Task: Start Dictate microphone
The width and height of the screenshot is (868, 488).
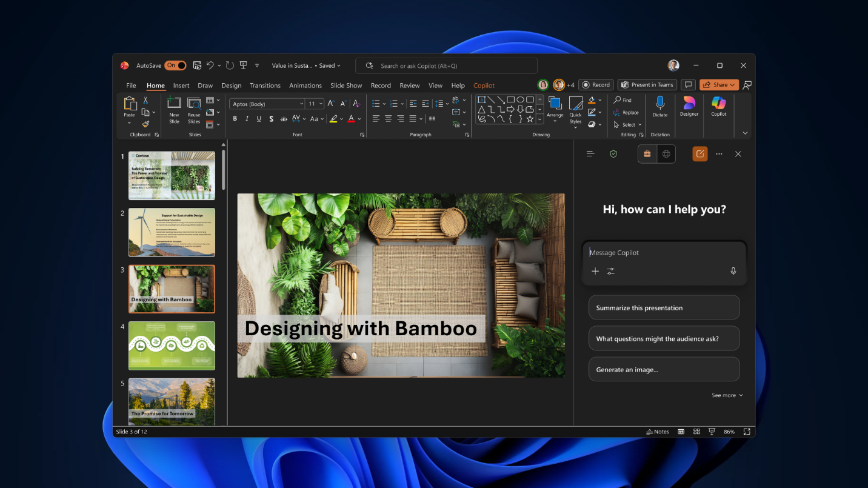Action: (x=660, y=107)
